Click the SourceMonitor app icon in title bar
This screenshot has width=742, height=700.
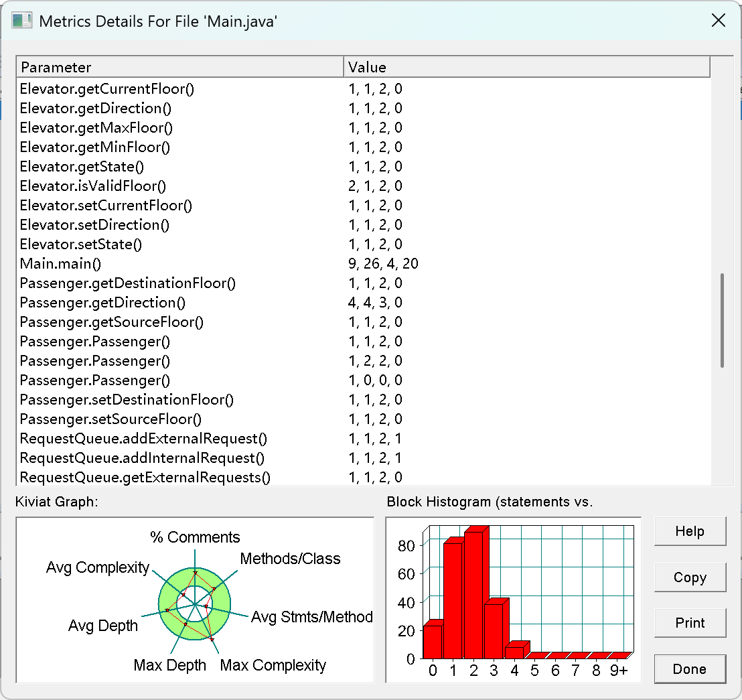point(22,21)
